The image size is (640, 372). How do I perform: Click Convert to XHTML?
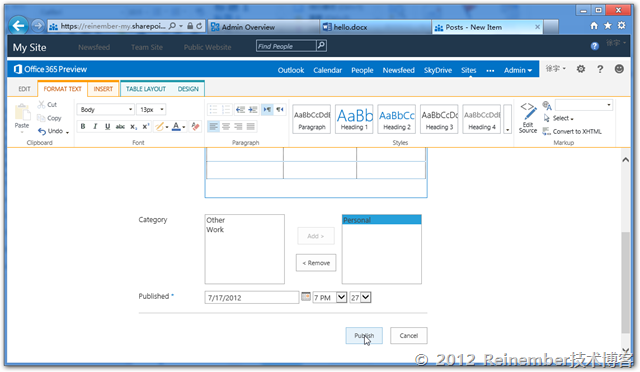572,131
